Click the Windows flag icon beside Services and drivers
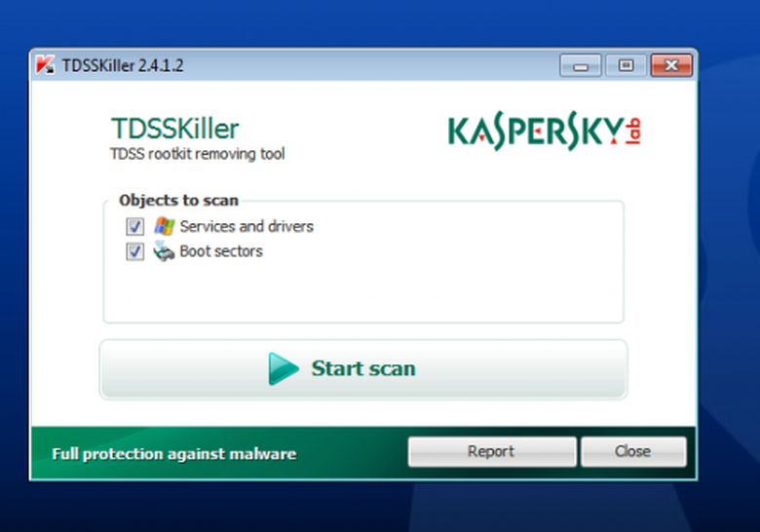The width and height of the screenshot is (760, 532). tap(163, 226)
